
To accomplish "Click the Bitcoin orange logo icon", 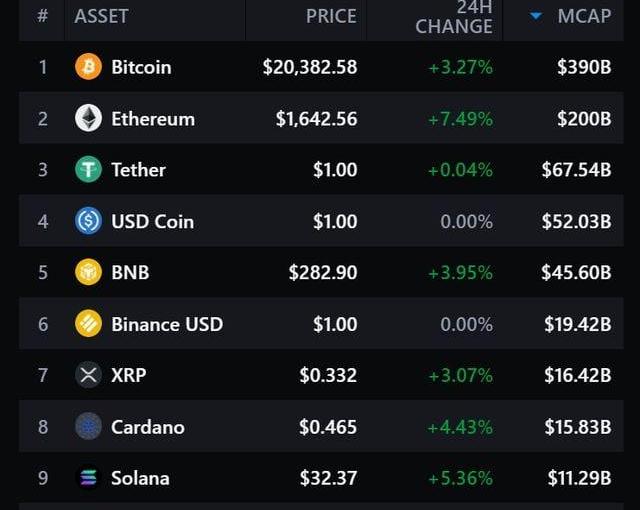I will 88,67.
